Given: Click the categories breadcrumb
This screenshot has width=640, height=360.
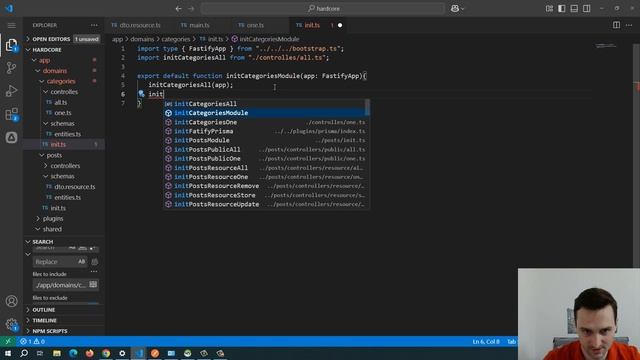Looking at the screenshot, I should click(176, 39).
